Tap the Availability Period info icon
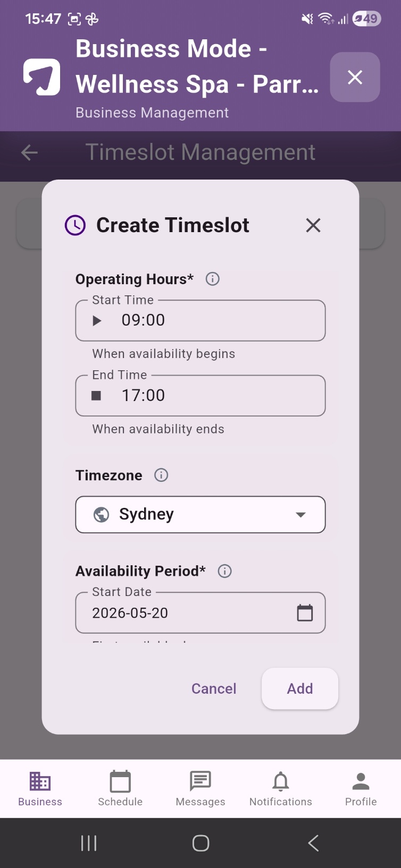Screen dimensions: 401x868 pos(225,571)
